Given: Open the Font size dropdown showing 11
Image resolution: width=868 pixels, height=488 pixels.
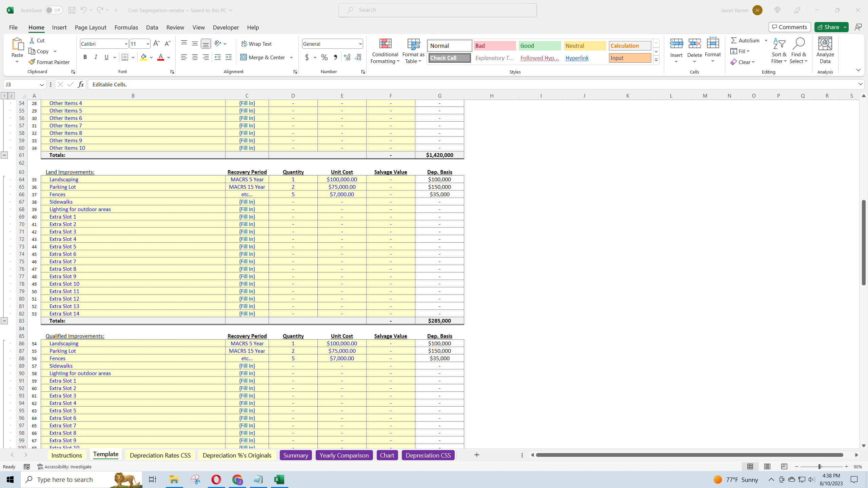Looking at the screenshot, I should (148, 44).
